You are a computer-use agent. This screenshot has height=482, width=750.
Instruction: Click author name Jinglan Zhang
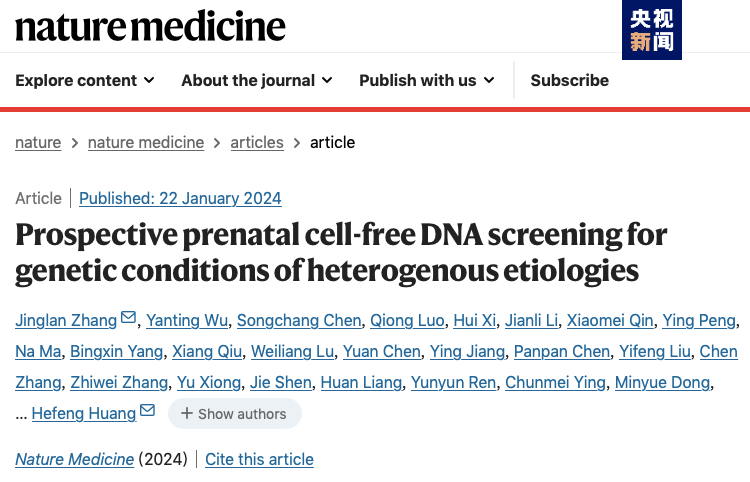coord(66,320)
